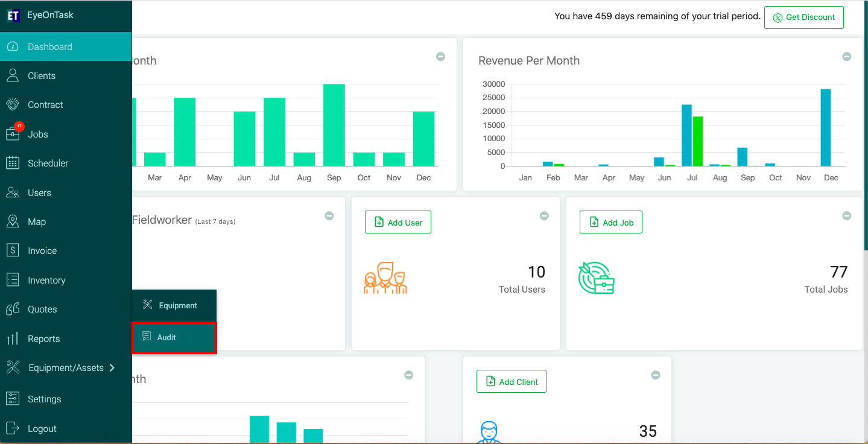Select Equipment from the flyout submenu
The width and height of the screenshot is (868, 444).
[x=174, y=305]
